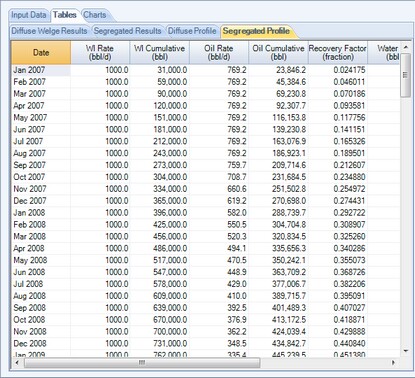Switch to the Input Data tab
This screenshot has width=415, height=378.
tap(29, 15)
